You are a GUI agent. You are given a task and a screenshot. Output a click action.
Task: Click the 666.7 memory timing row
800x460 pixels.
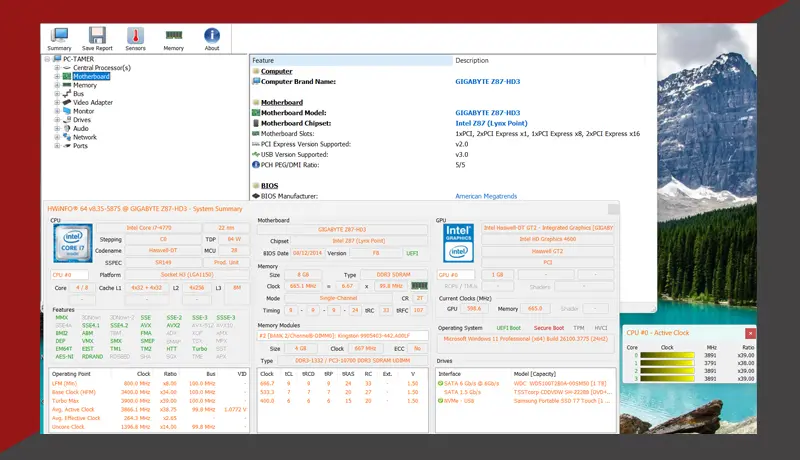pyautogui.click(x=342, y=384)
